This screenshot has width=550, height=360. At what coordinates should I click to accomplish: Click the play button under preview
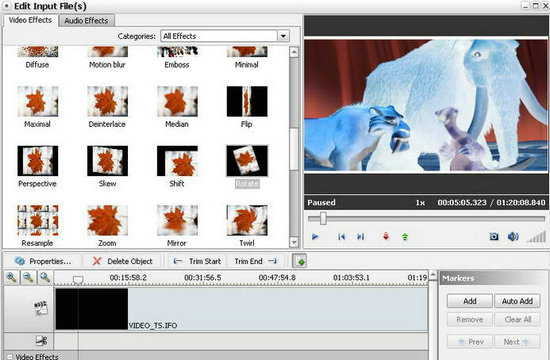pos(315,236)
